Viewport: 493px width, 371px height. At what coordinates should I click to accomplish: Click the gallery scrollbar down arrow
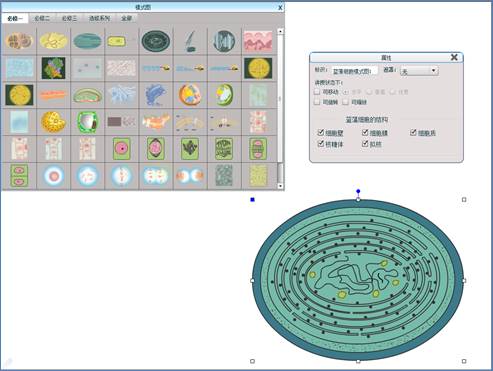click(x=280, y=186)
